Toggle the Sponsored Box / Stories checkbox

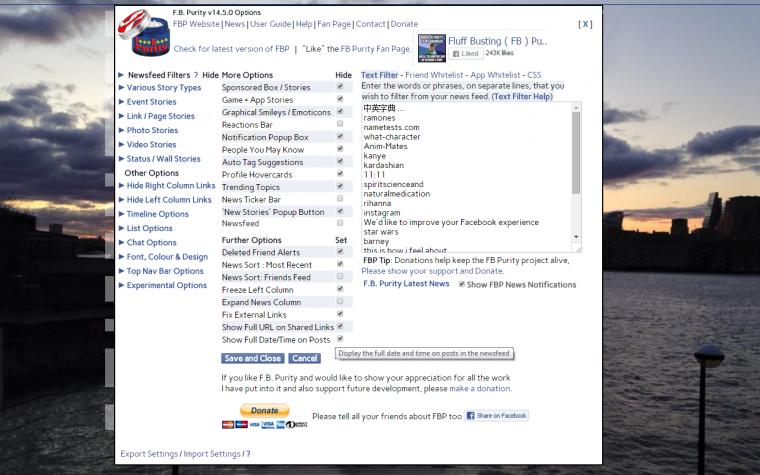340,87
